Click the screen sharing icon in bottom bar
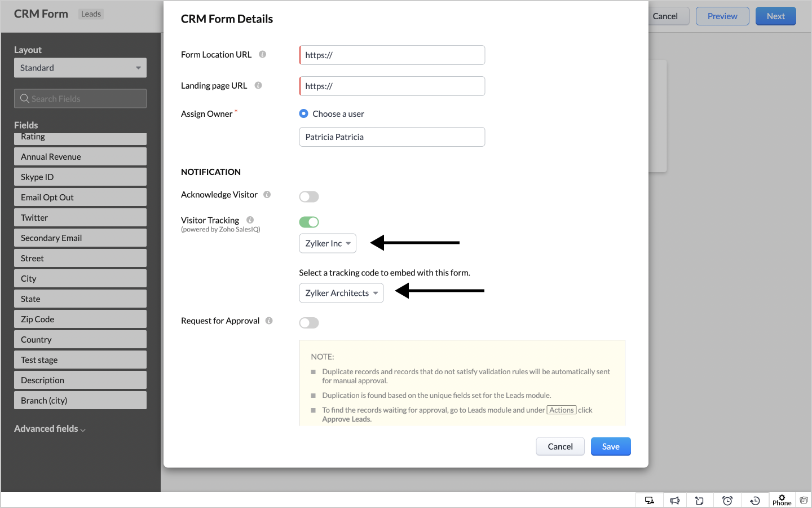 (650, 501)
